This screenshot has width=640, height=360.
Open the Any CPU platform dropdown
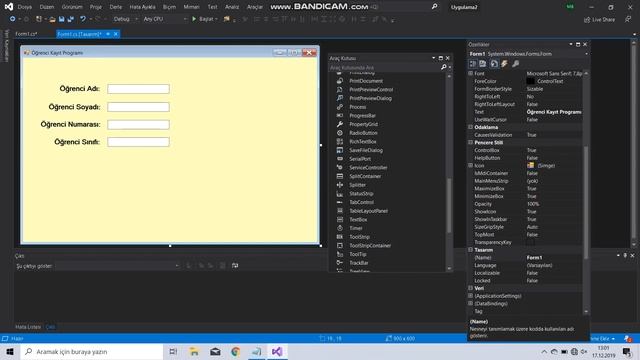(165, 19)
